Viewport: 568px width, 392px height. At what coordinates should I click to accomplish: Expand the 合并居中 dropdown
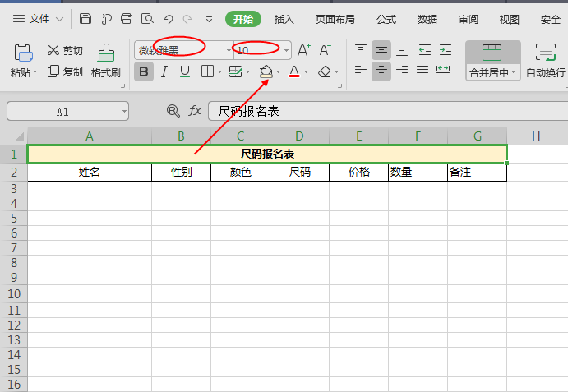pyautogui.click(x=513, y=72)
